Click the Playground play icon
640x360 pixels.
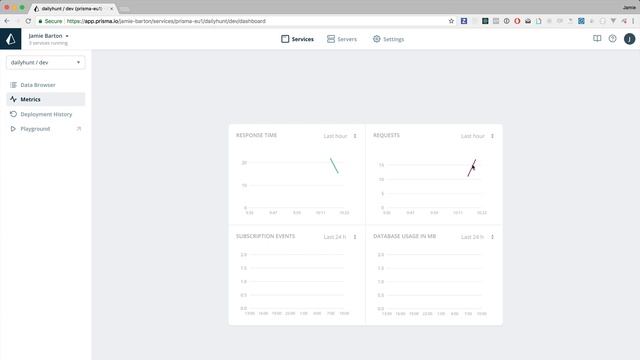13,129
